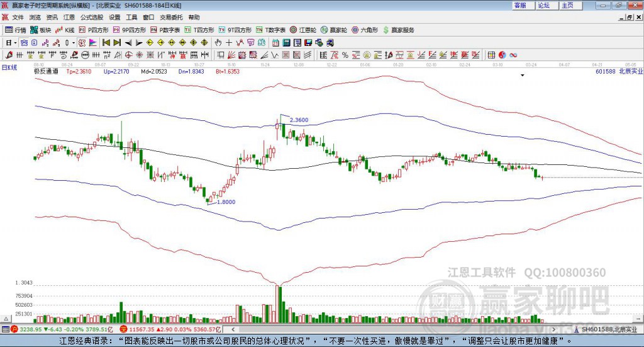The width and height of the screenshot is (644, 347).
Task: Click the volume panel collapse triangle
Action: 6,319
